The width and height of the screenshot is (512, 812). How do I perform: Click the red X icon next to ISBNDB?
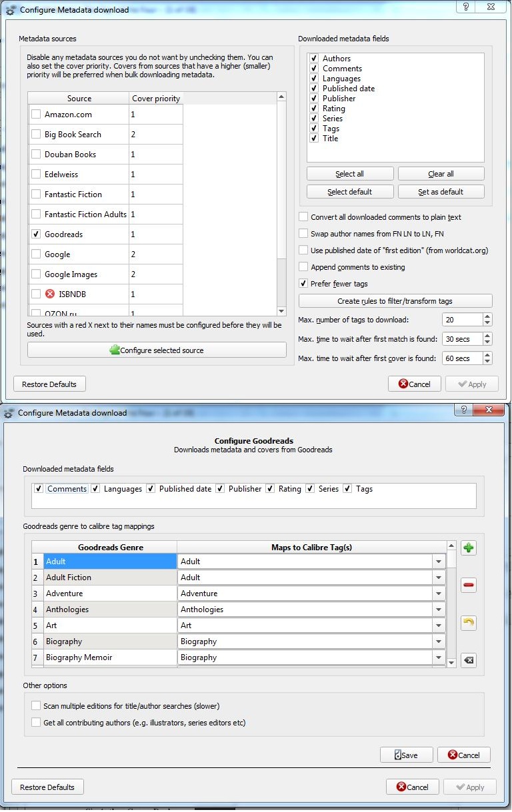tap(50, 294)
